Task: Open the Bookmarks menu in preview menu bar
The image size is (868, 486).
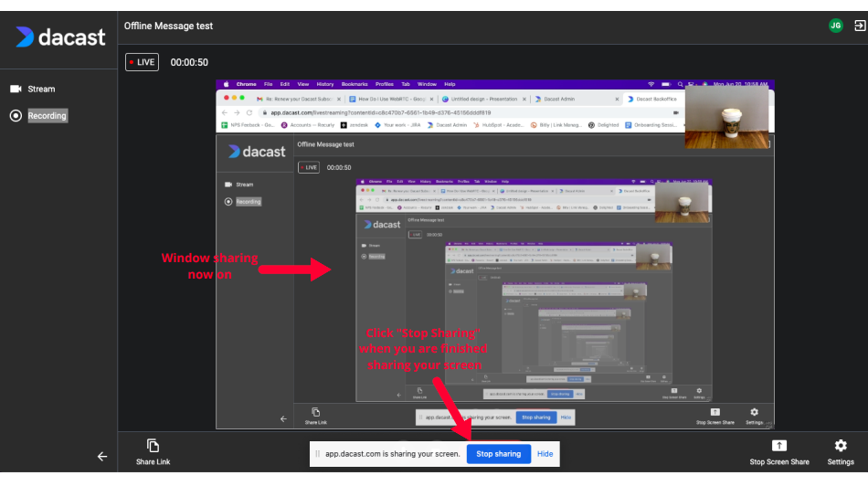Action: (x=355, y=84)
